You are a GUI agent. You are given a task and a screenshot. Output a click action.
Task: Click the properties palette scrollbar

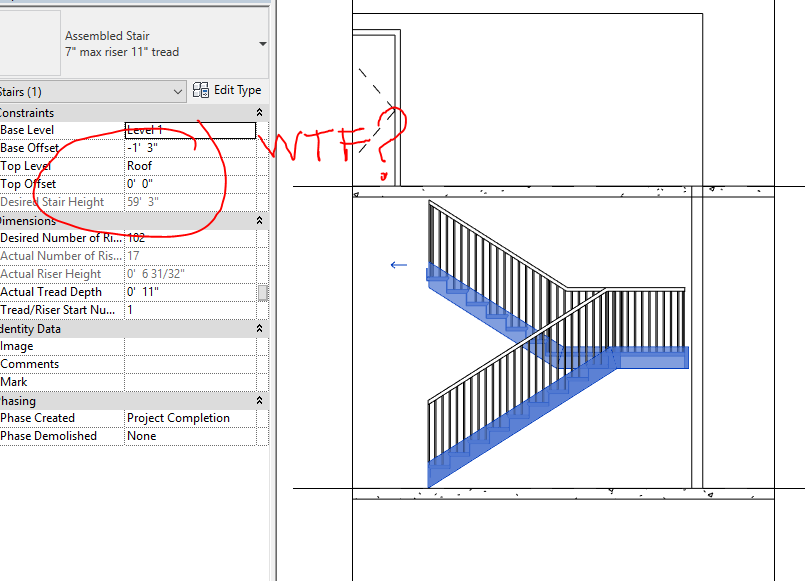(263, 290)
